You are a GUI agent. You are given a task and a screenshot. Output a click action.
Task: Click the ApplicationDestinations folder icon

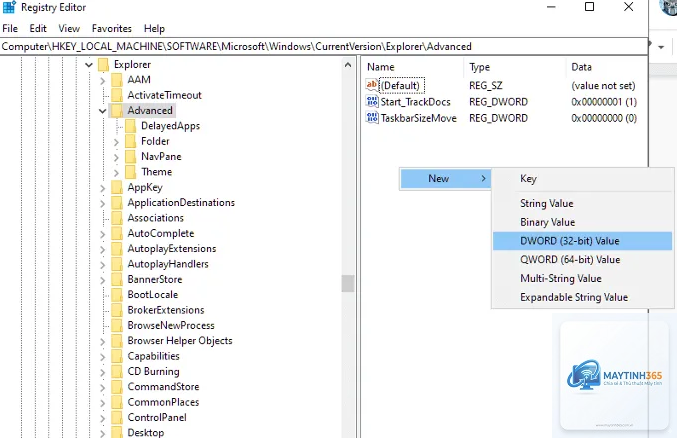point(117,203)
